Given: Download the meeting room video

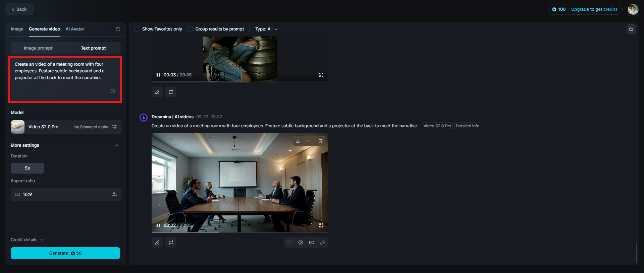Looking at the screenshot, I should point(298,141).
